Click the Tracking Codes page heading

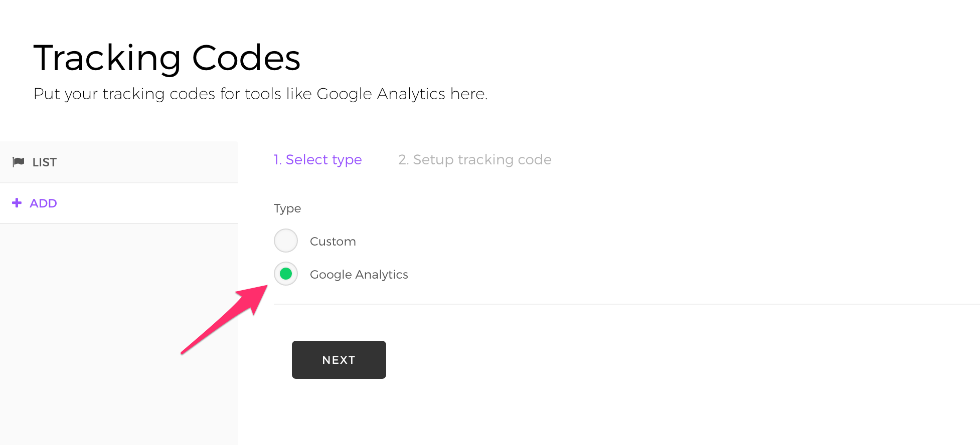point(167,58)
